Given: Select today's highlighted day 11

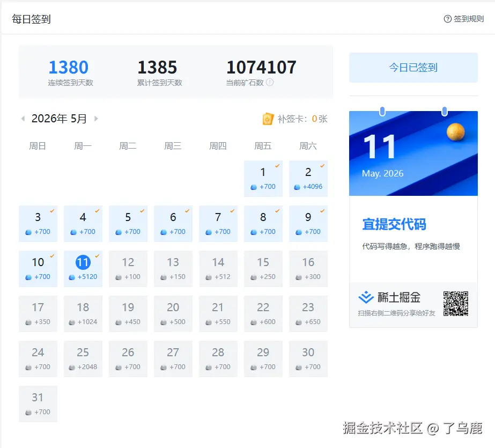Looking at the screenshot, I should tap(83, 269).
